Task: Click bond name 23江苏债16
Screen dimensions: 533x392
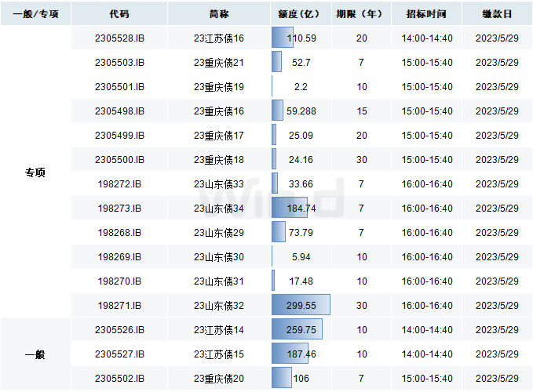Action: pyautogui.click(x=219, y=38)
